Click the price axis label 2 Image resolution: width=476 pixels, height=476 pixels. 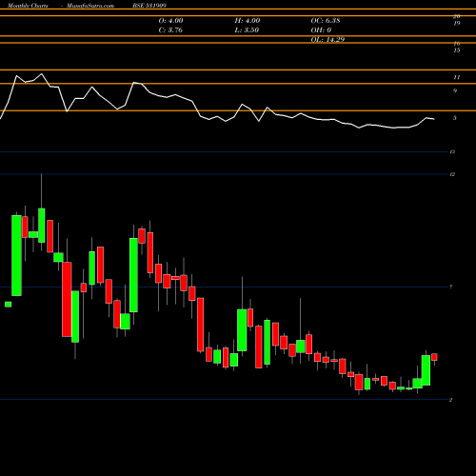click(x=451, y=400)
